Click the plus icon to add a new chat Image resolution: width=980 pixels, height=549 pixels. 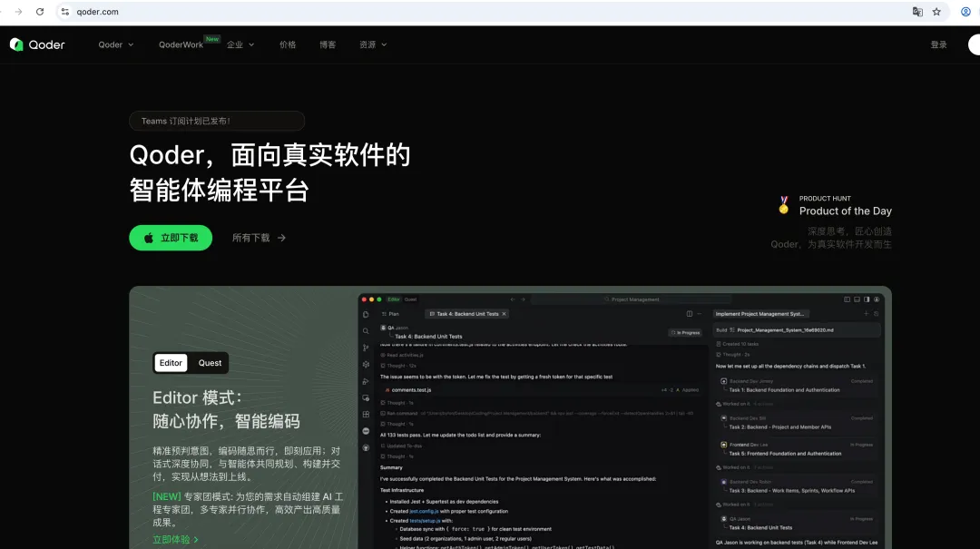[x=867, y=314]
